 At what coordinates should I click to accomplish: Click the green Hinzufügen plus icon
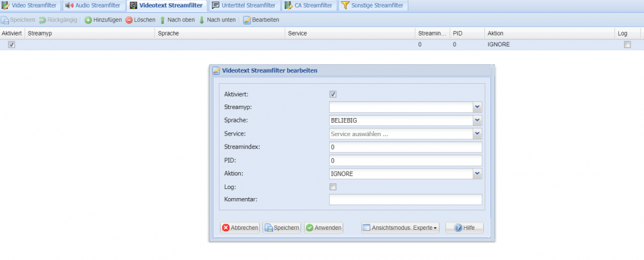tap(88, 20)
